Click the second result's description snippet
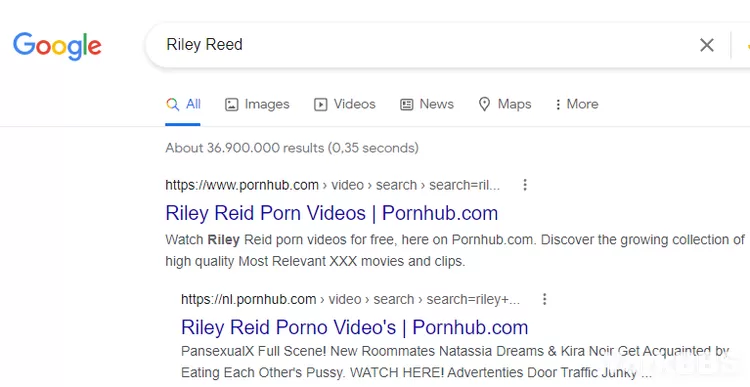The width and height of the screenshot is (750, 387). [x=455, y=362]
